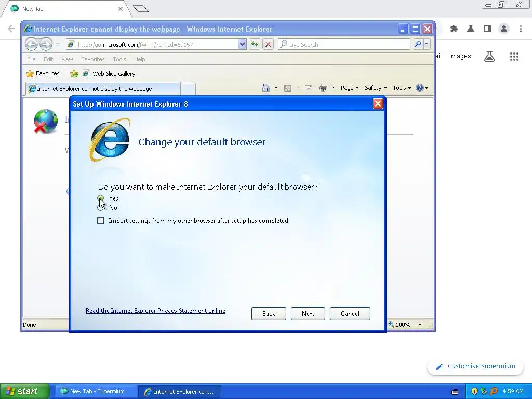Open a new Supermium tab
The image size is (532, 399).
point(140,9)
